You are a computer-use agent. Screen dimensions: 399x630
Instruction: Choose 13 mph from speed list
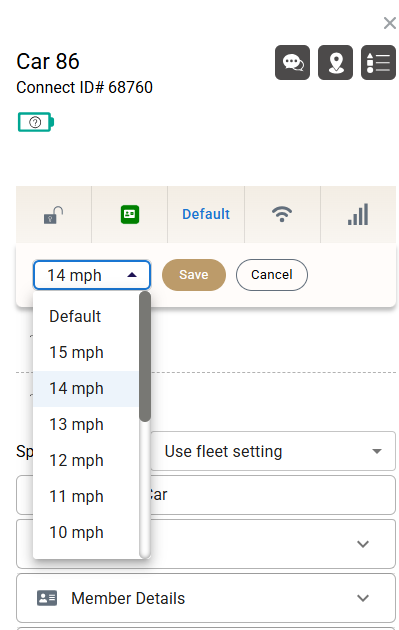pos(86,425)
